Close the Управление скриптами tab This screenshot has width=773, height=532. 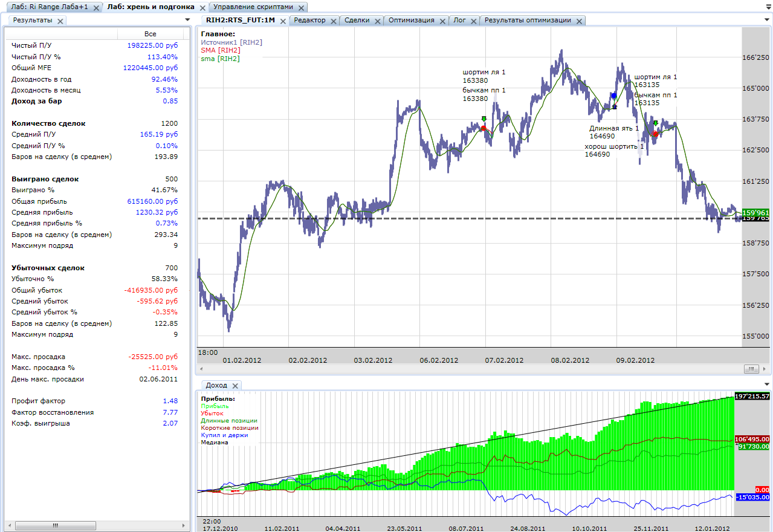[x=300, y=8]
